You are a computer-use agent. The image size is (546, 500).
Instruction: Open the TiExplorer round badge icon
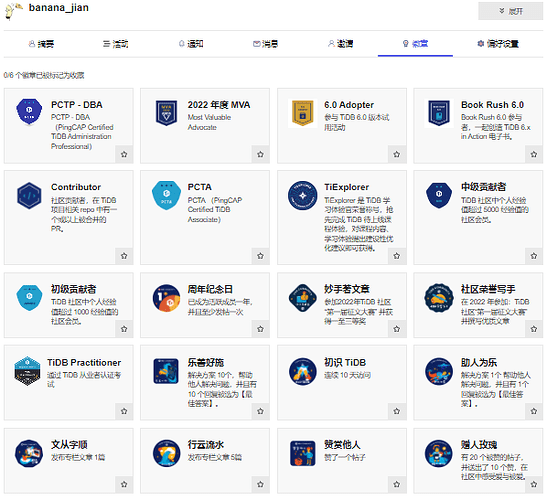click(x=303, y=195)
